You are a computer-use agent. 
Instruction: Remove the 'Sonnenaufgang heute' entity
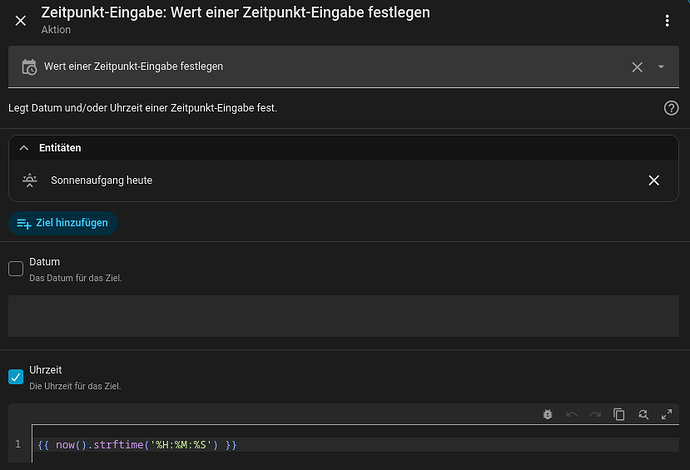click(654, 180)
